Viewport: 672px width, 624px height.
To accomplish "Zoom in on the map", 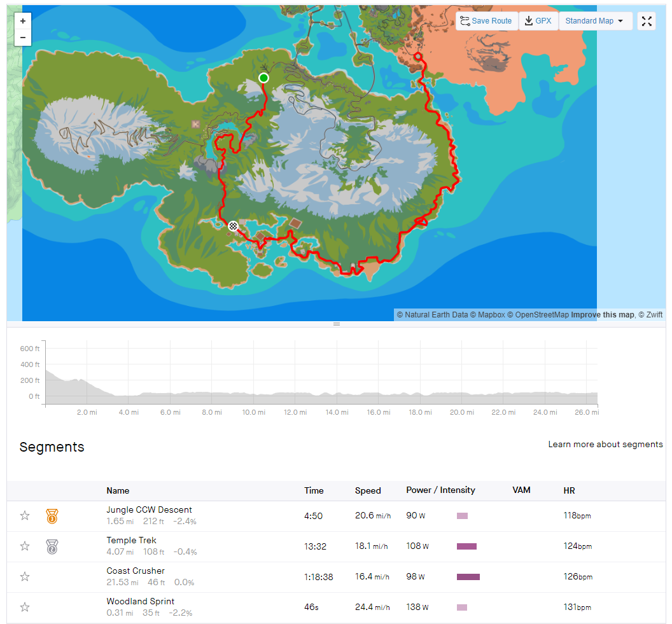I will [23, 21].
